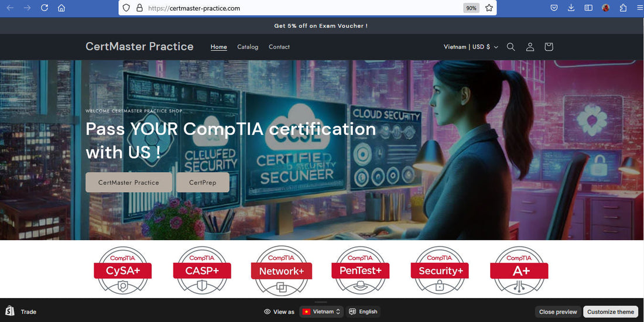Click the shield tracking protection icon
The image size is (644, 322).
(126, 8)
